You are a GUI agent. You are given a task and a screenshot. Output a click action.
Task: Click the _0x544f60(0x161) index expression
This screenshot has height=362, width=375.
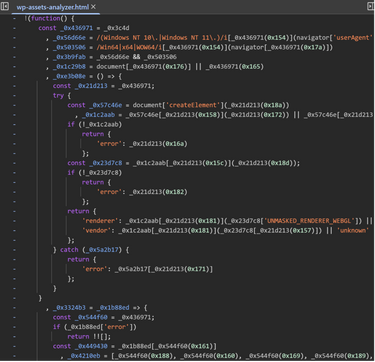point(184,347)
